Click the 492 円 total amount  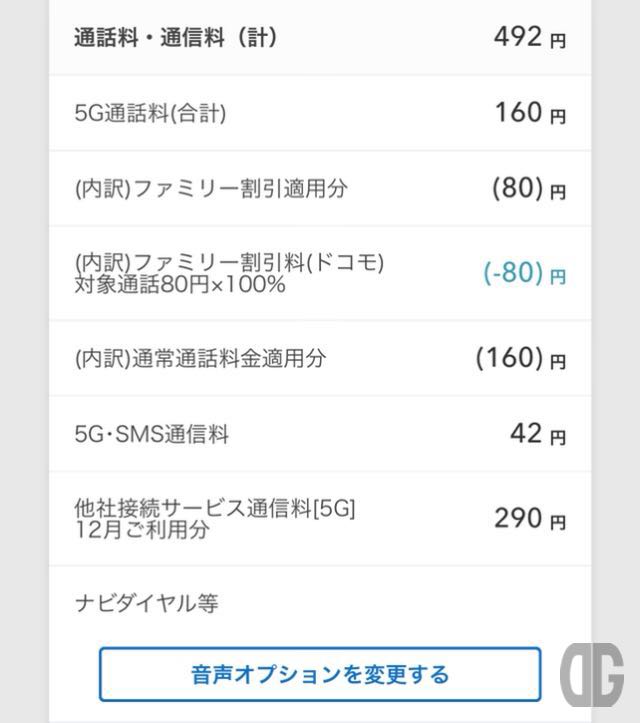click(x=530, y=37)
